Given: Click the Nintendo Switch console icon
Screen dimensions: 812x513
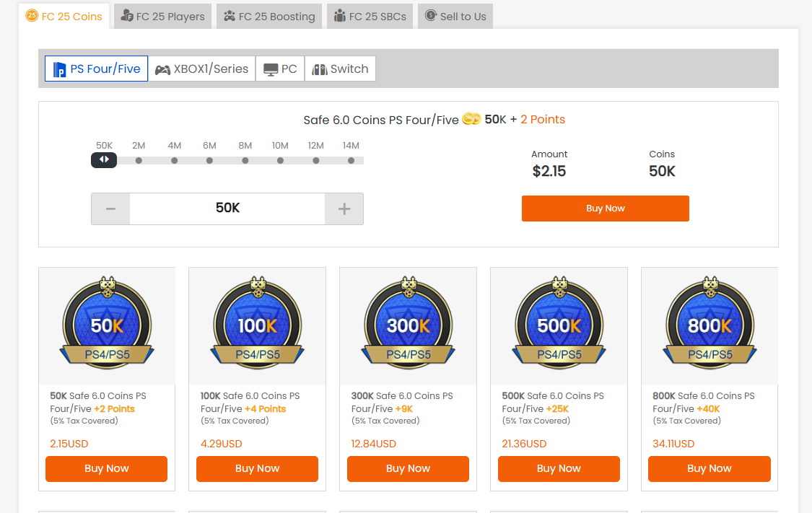Looking at the screenshot, I should (x=320, y=69).
